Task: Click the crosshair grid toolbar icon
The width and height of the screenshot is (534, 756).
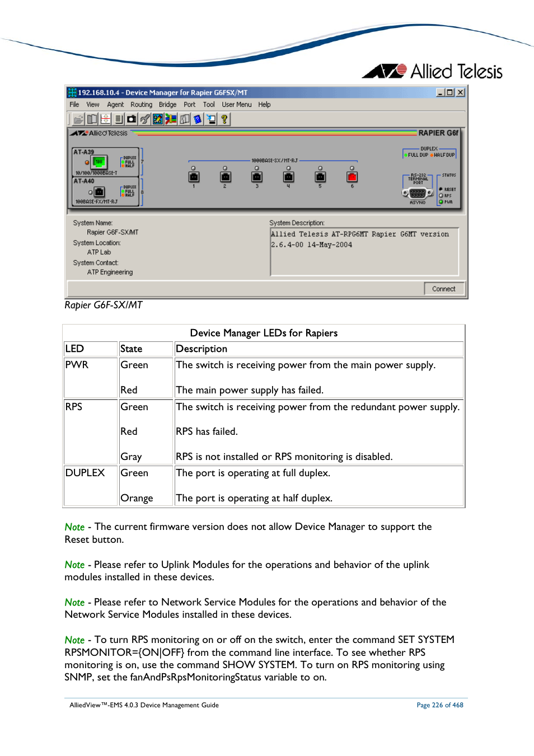Action: pos(105,119)
